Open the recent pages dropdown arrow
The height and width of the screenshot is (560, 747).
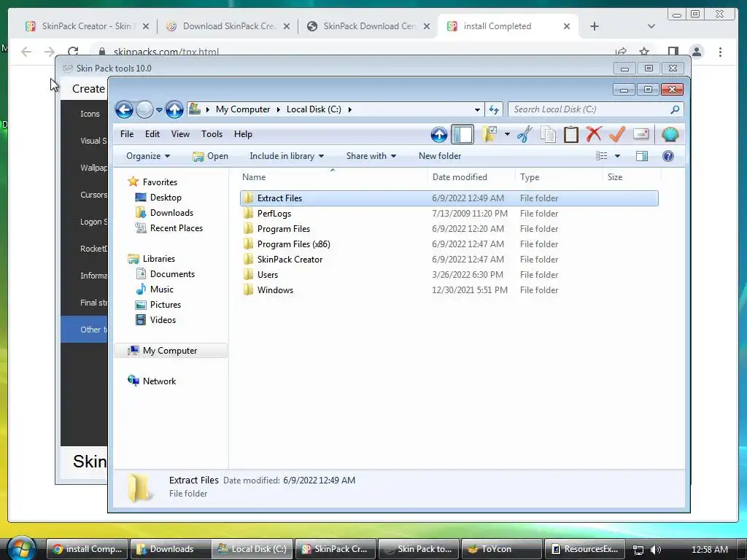click(x=159, y=110)
